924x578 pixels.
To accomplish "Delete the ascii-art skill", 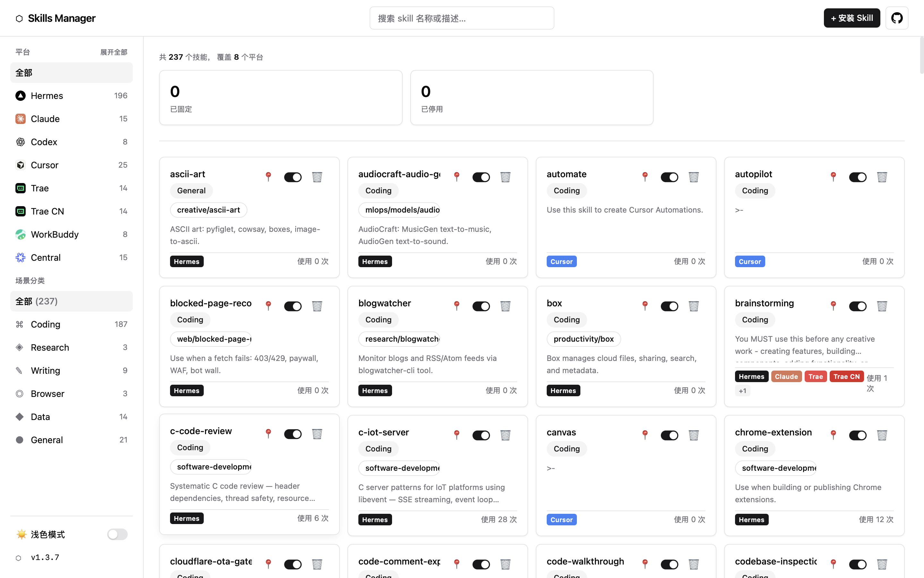I will click(x=317, y=177).
